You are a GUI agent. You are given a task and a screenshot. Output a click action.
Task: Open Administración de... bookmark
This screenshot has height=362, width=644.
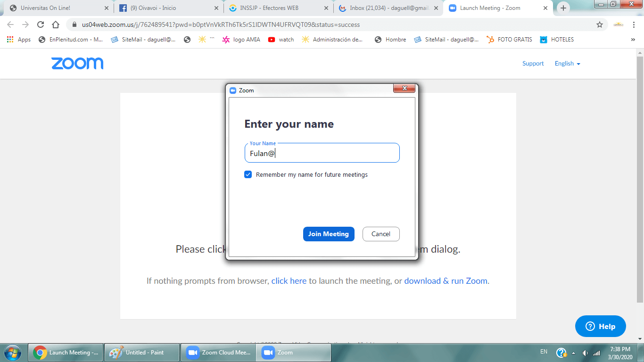pyautogui.click(x=333, y=40)
